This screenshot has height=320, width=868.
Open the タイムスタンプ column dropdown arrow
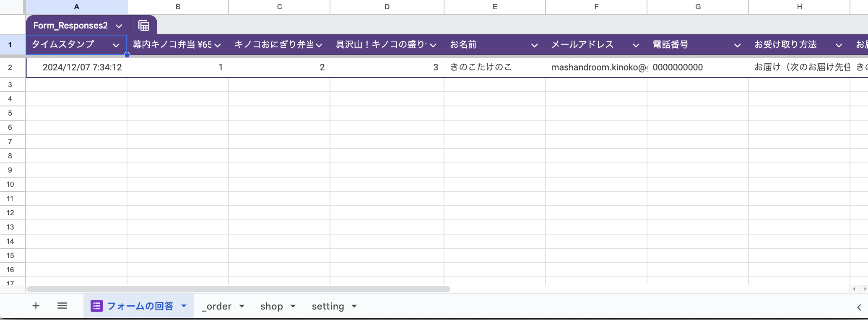116,45
